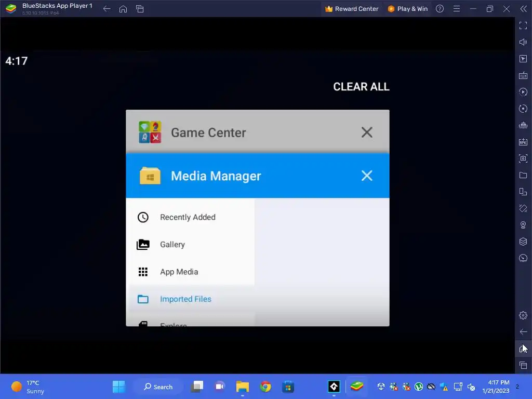The height and width of the screenshot is (399, 532).
Task: Dismiss the Media Manager card
Action: click(367, 176)
